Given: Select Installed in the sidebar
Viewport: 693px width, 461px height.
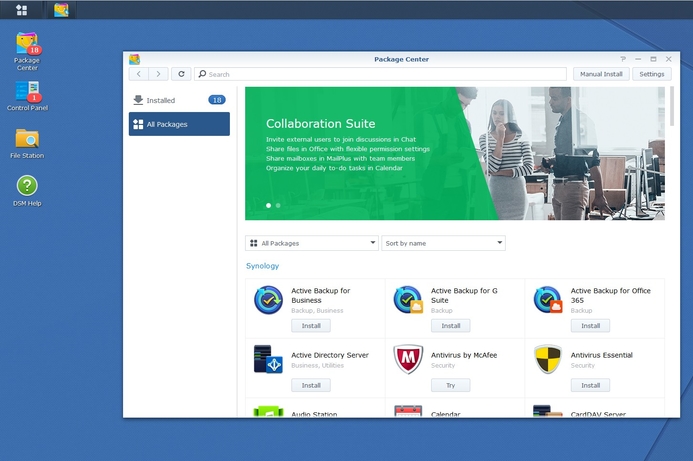Looking at the screenshot, I should [179, 100].
